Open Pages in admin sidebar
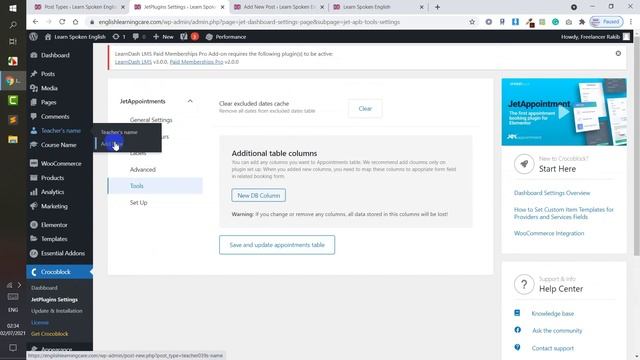This screenshot has height=360, width=640. tap(48, 102)
